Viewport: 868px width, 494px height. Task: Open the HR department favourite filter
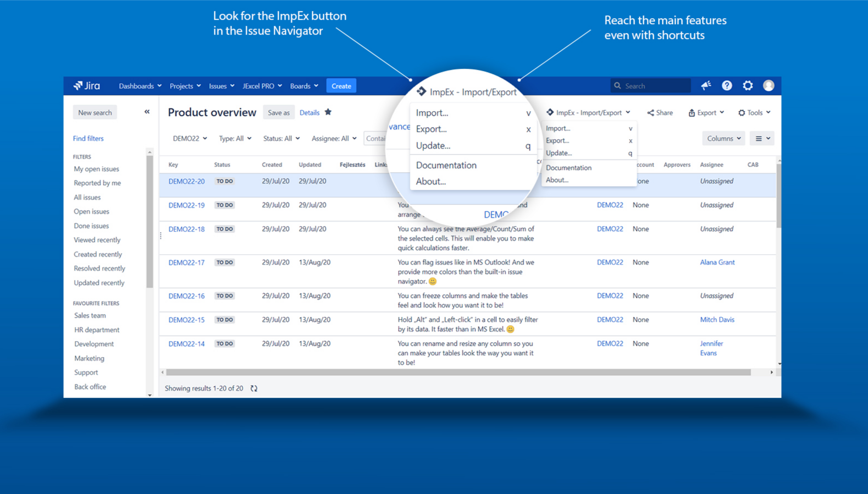point(97,330)
